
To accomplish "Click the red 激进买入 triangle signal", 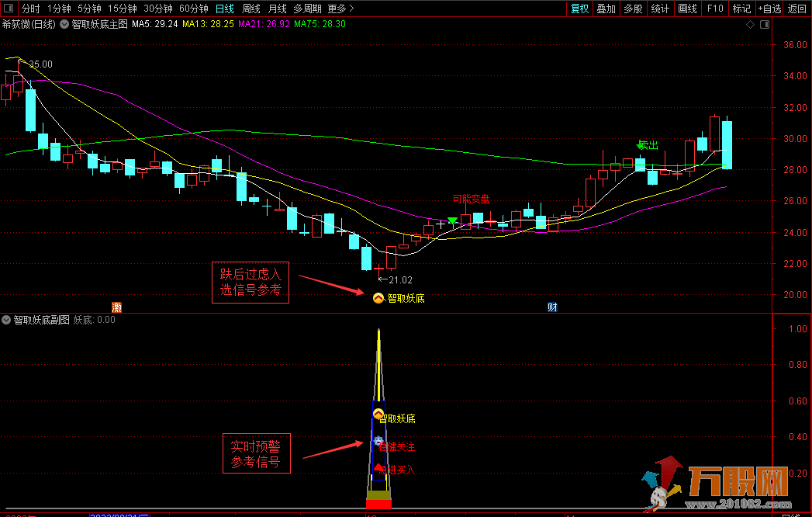I will click(x=378, y=467).
